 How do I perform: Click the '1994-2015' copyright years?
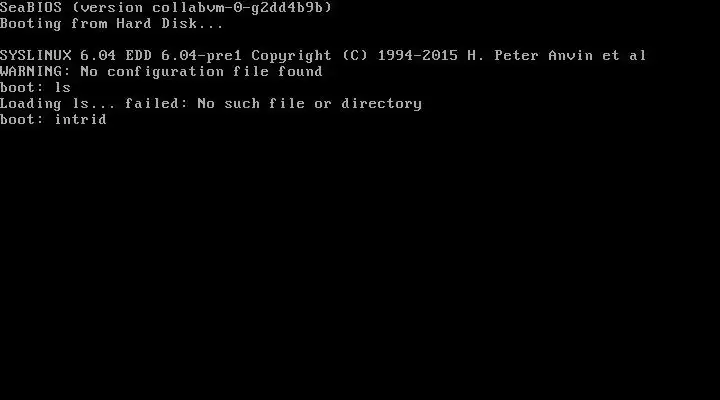coord(417,56)
